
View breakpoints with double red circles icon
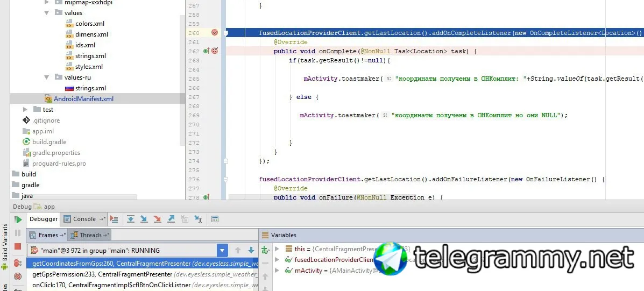18,263
